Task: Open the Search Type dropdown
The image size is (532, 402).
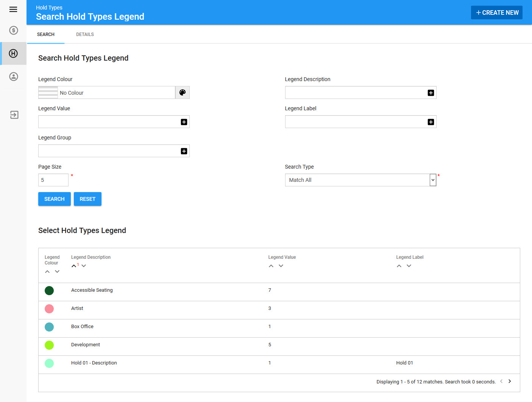Action: [360, 180]
